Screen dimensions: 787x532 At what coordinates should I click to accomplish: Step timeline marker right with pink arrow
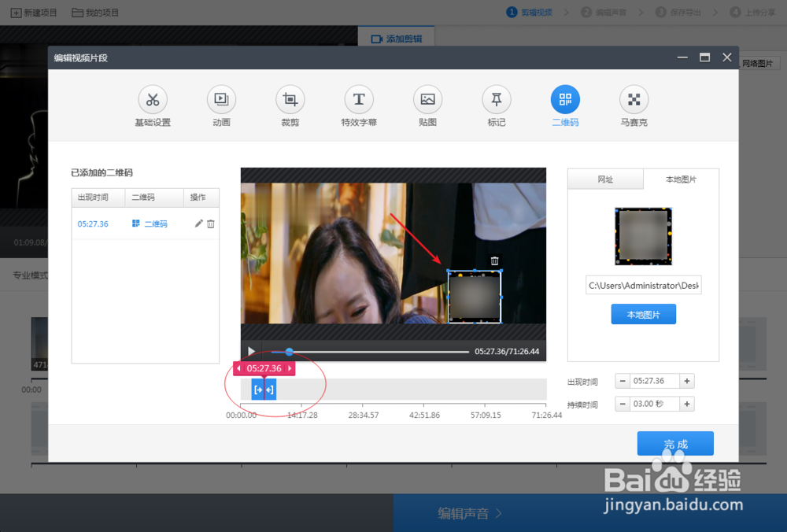[x=290, y=368]
